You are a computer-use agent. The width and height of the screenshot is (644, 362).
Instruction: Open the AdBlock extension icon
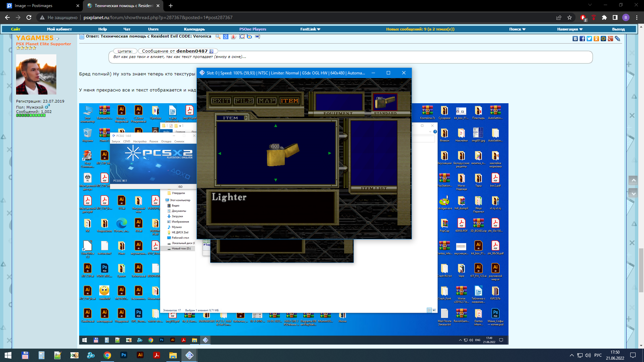[x=583, y=17]
